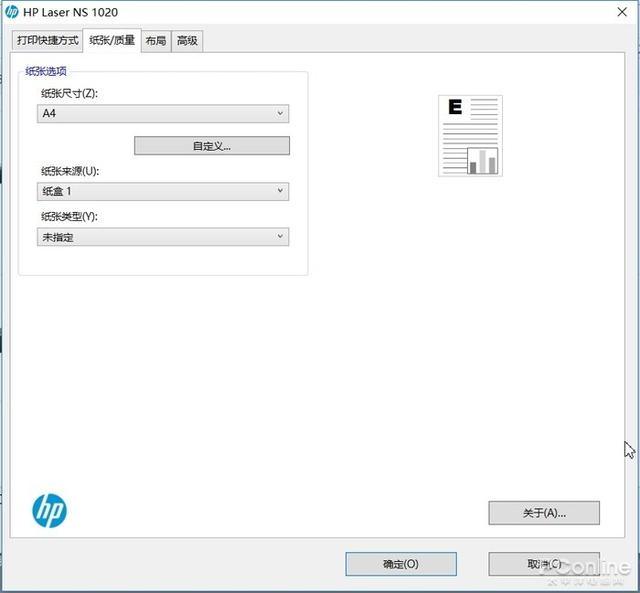This screenshot has height=593, width=640.
Task: Go to the 高级 tab
Action: pyautogui.click(x=187, y=41)
